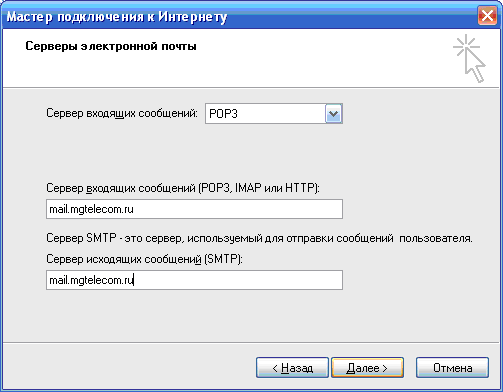The width and height of the screenshot is (503, 392).
Task: Continue with the Далее button
Action: [367, 368]
